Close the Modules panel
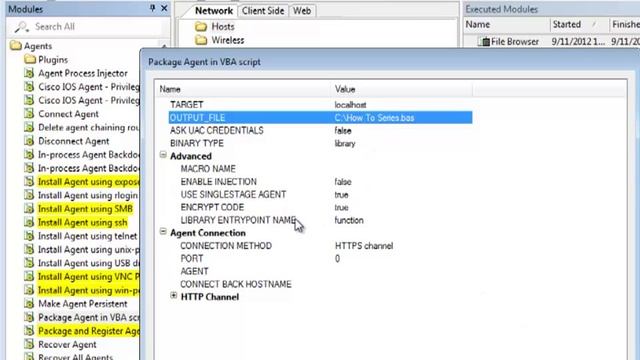The image size is (640, 360). coord(164,8)
